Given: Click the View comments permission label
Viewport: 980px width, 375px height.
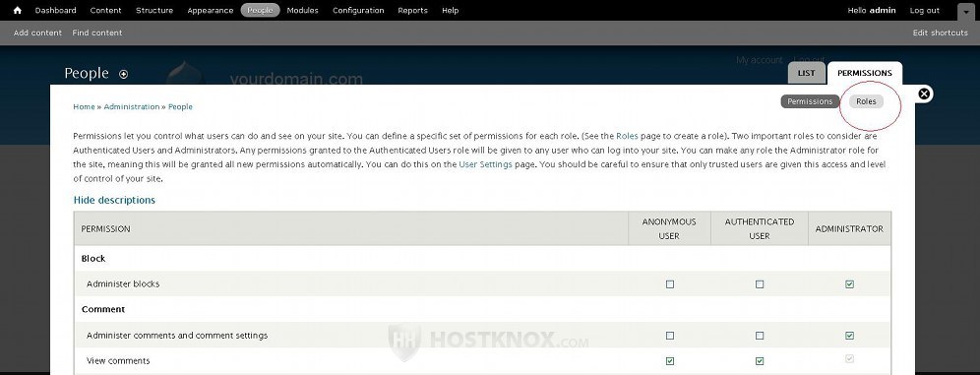Looking at the screenshot, I should [118, 360].
